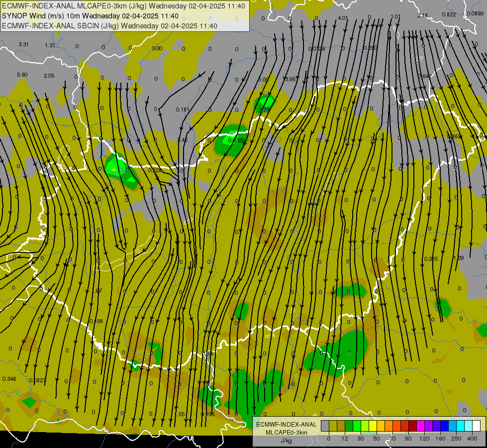Click the map value 0.0827
The height and width of the screenshot is (448, 487).
coord(38,380)
